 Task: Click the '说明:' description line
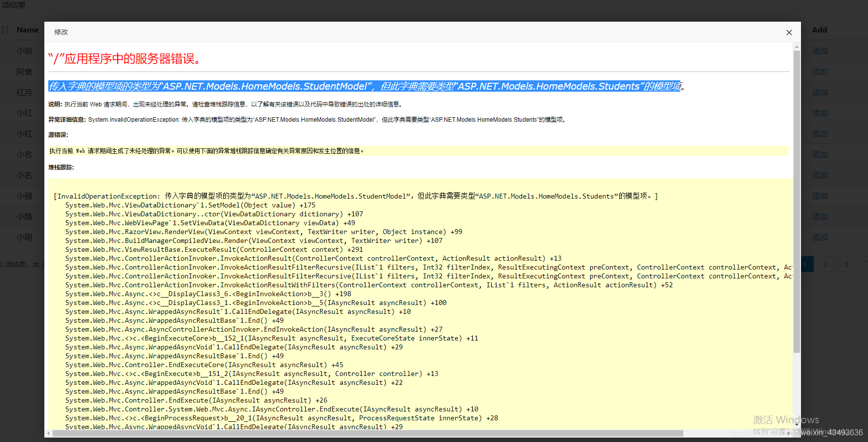226,104
